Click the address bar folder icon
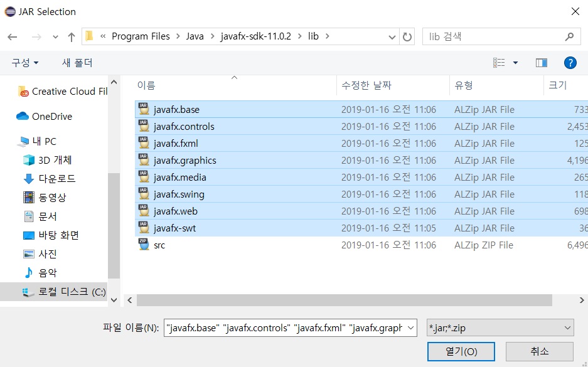Screen dimensions: 588x367 click(x=89, y=36)
